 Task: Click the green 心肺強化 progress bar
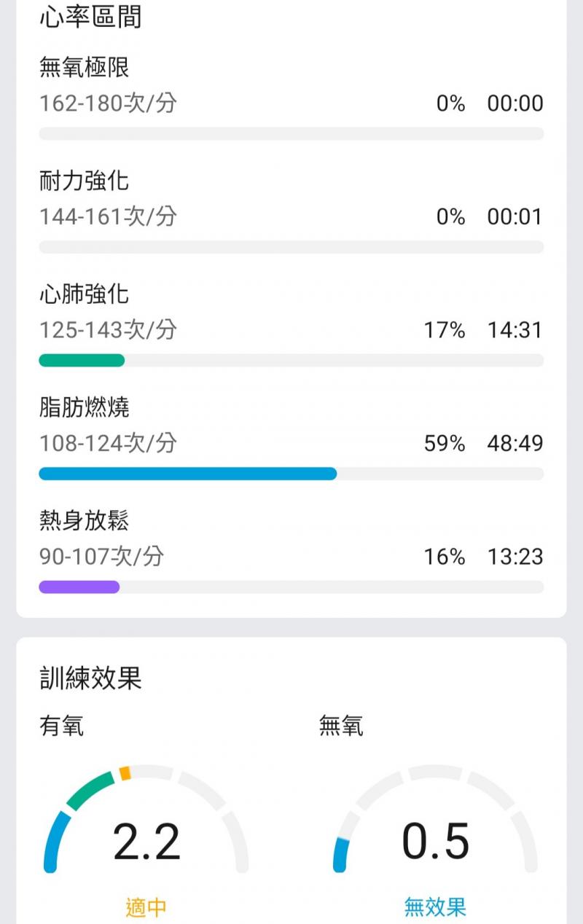[82, 360]
